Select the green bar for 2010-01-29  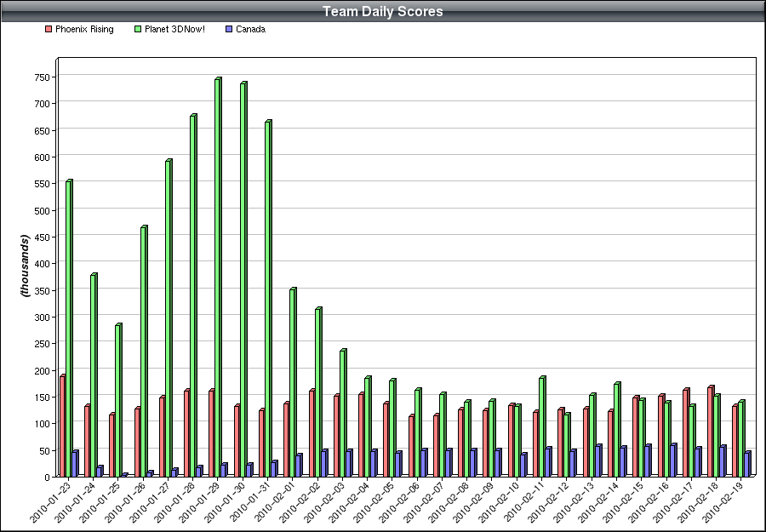[x=218, y=277]
